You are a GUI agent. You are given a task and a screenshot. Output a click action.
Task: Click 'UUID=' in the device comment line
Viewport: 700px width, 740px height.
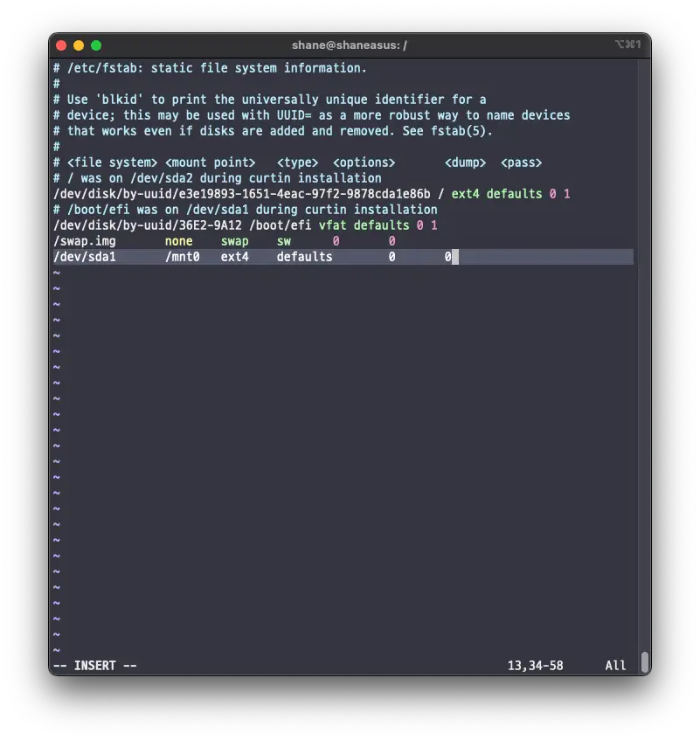coord(294,115)
